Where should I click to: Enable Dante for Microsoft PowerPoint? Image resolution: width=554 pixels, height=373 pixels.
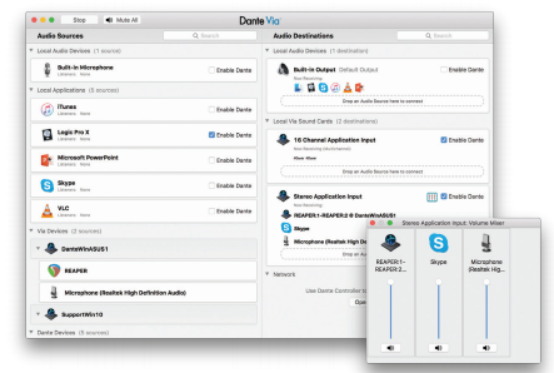pos(212,160)
